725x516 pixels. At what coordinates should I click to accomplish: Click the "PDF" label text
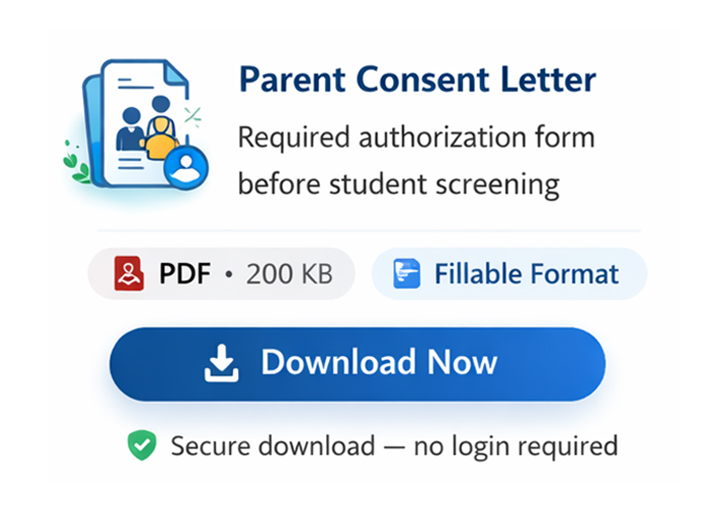(183, 274)
